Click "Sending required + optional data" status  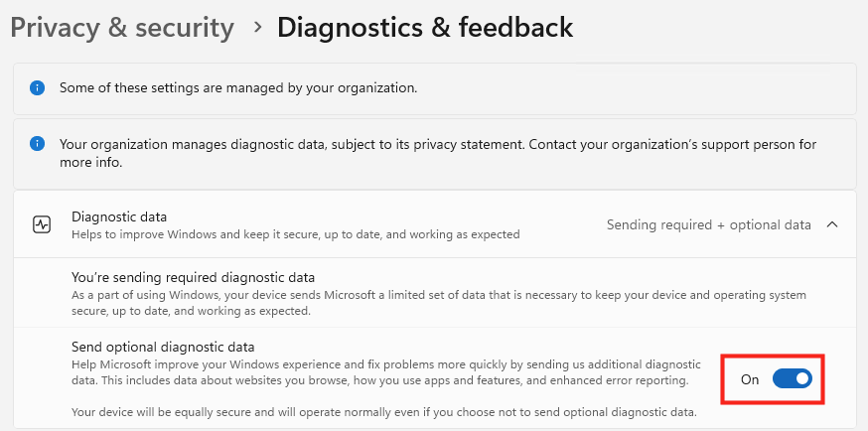[708, 224]
